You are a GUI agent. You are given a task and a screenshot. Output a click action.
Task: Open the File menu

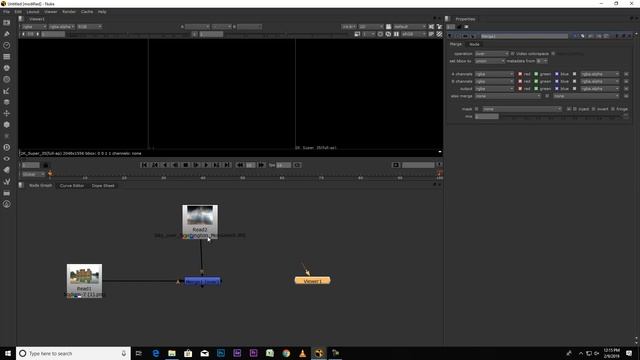(7, 12)
